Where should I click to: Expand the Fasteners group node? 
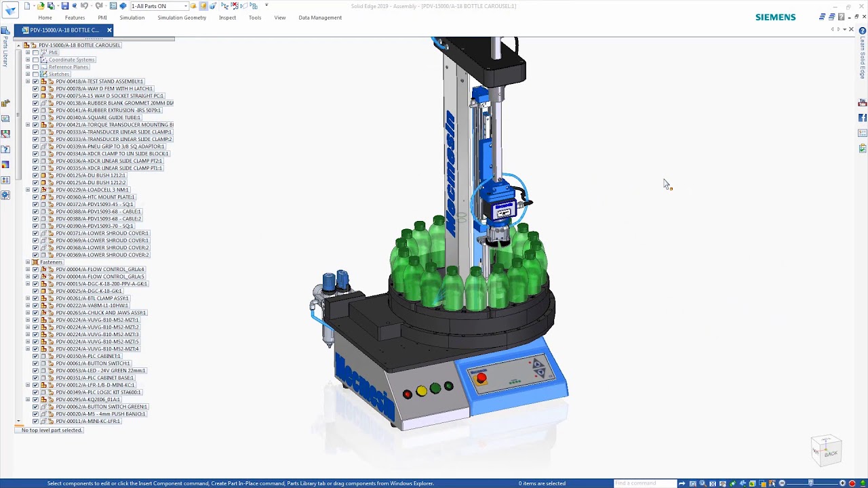tap(28, 262)
